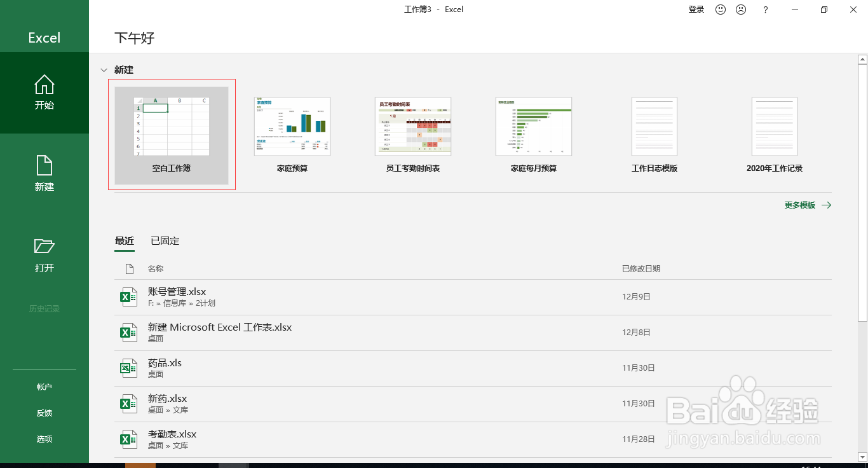Screen dimensions: 868x468
Task: Click the 下午好 greeting heading
Action: (x=134, y=38)
